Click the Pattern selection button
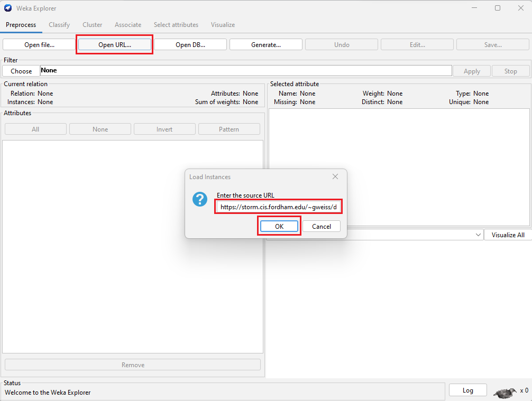 (229, 129)
